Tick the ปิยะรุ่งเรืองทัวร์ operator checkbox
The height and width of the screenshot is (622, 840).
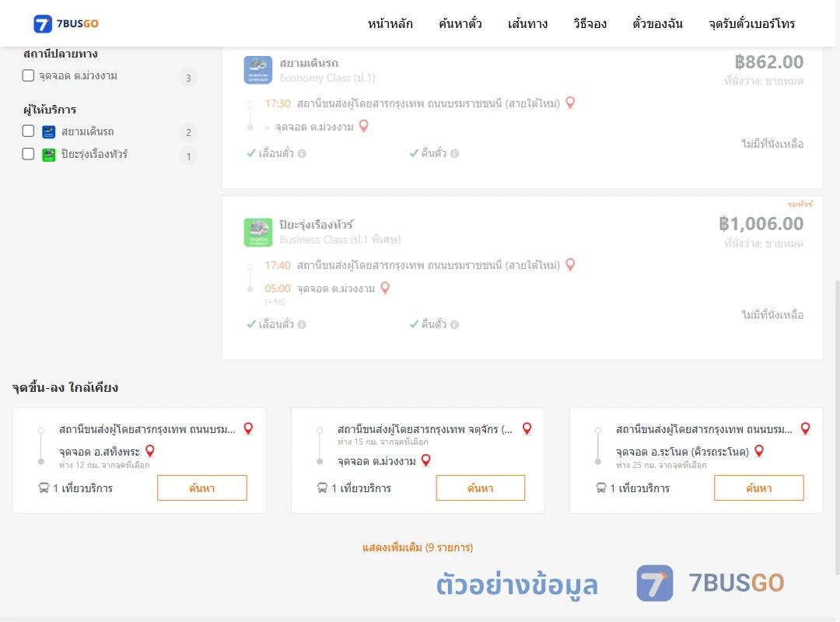tap(29, 154)
